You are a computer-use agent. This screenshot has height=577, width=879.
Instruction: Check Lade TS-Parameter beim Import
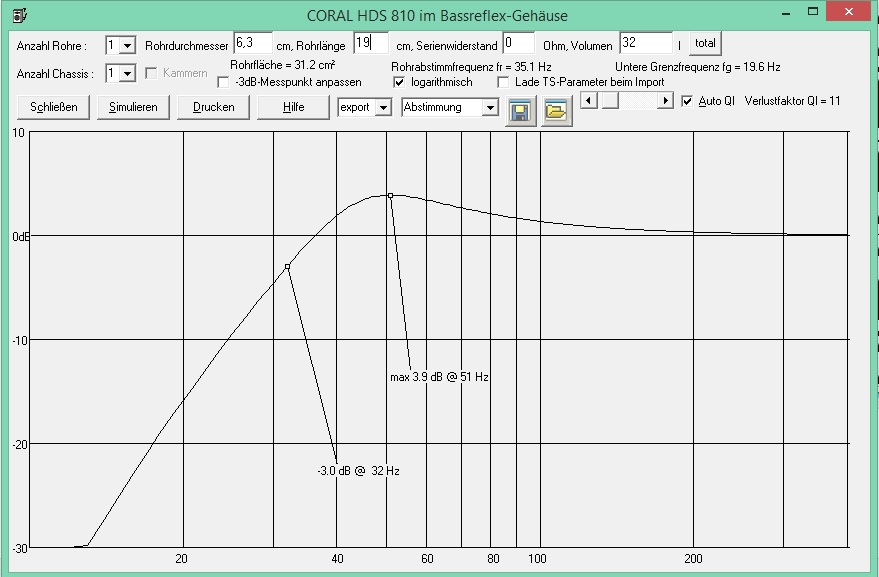503,82
